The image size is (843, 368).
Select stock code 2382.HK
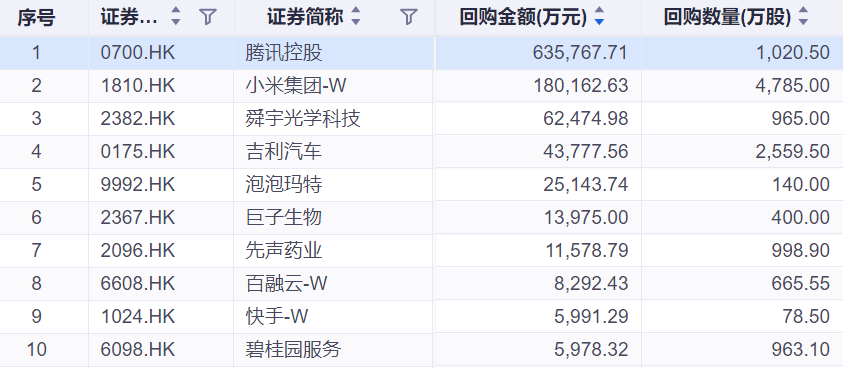[x=138, y=118]
